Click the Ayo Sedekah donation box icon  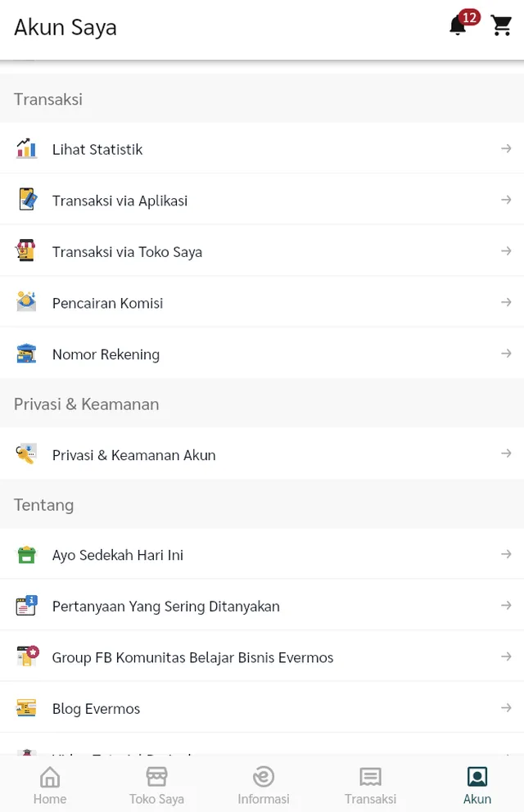(x=25, y=554)
